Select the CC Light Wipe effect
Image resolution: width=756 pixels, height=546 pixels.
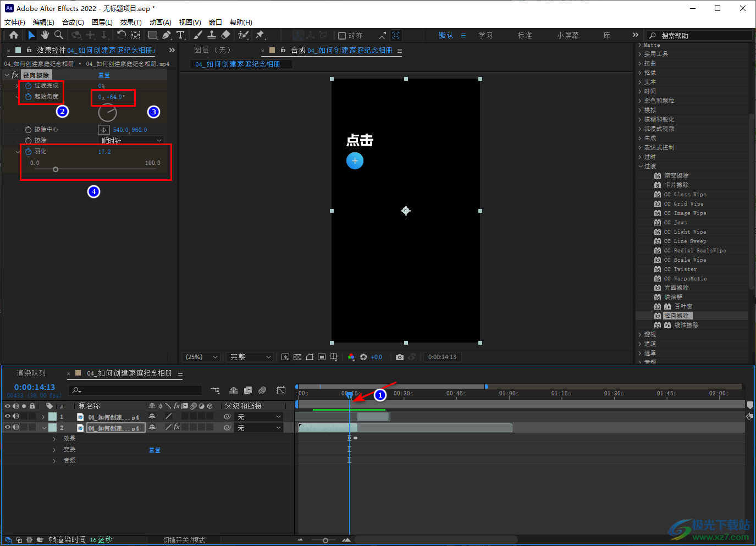click(x=685, y=232)
